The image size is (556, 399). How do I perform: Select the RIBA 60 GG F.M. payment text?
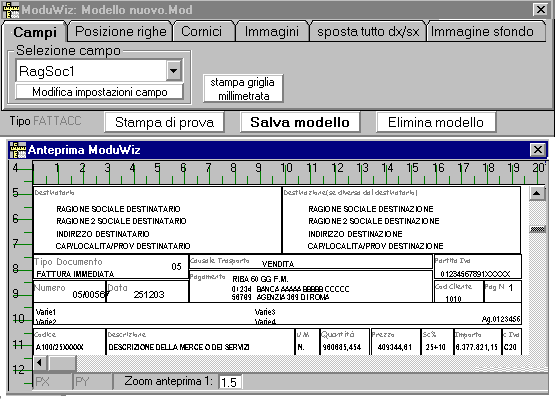pyautogui.click(x=260, y=279)
